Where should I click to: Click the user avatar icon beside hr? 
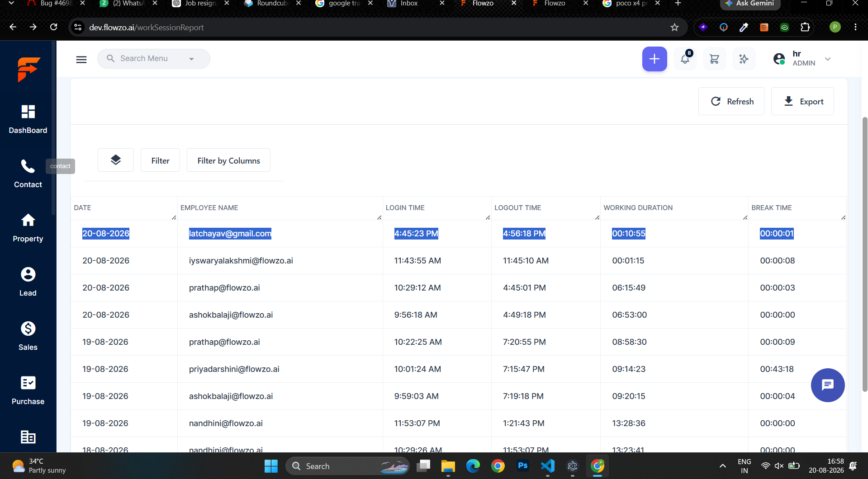pyautogui.click(x=779, y=59)
